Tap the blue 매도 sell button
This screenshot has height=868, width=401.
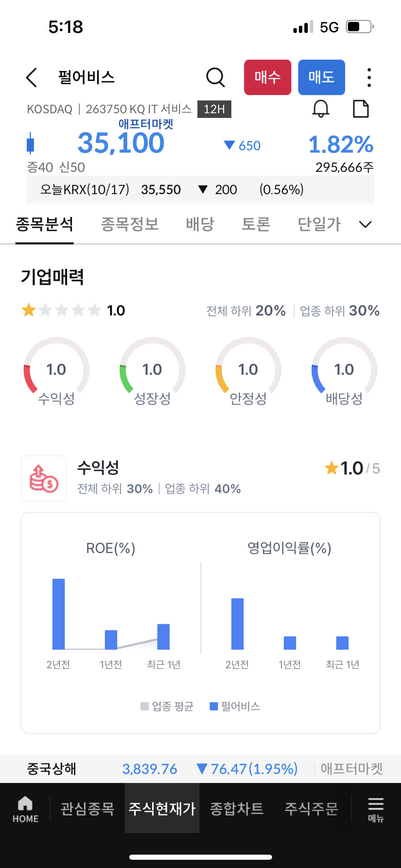321,77
